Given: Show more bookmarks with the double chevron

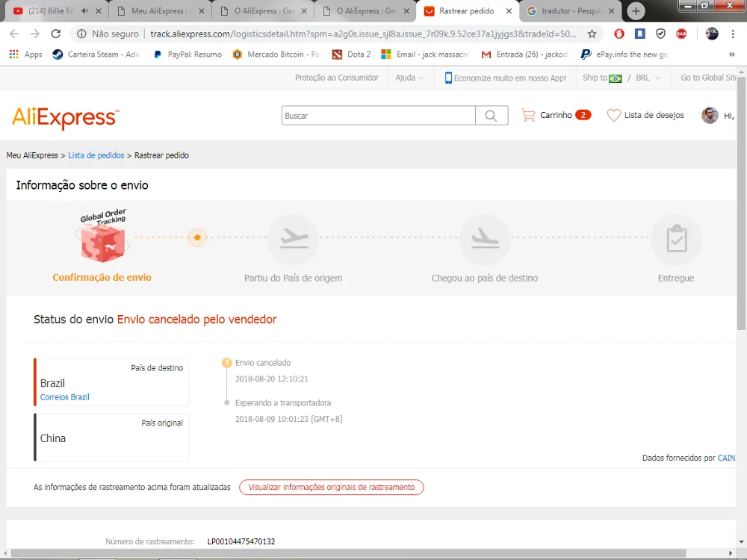Looking at the screenshot, I should coord(732,55).
